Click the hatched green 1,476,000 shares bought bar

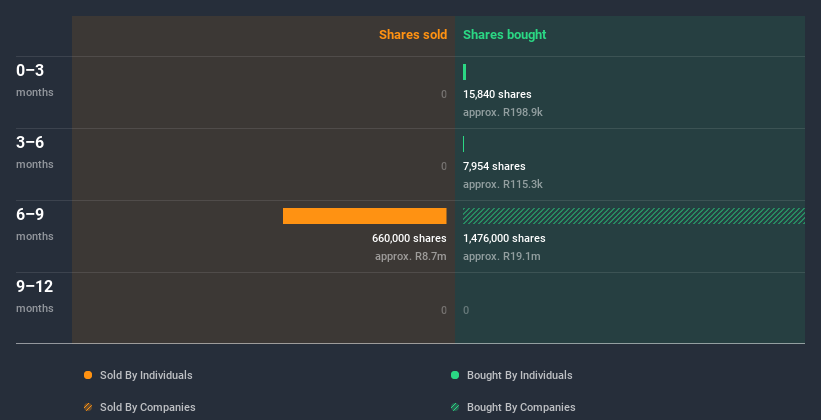[x=634, y=216]
